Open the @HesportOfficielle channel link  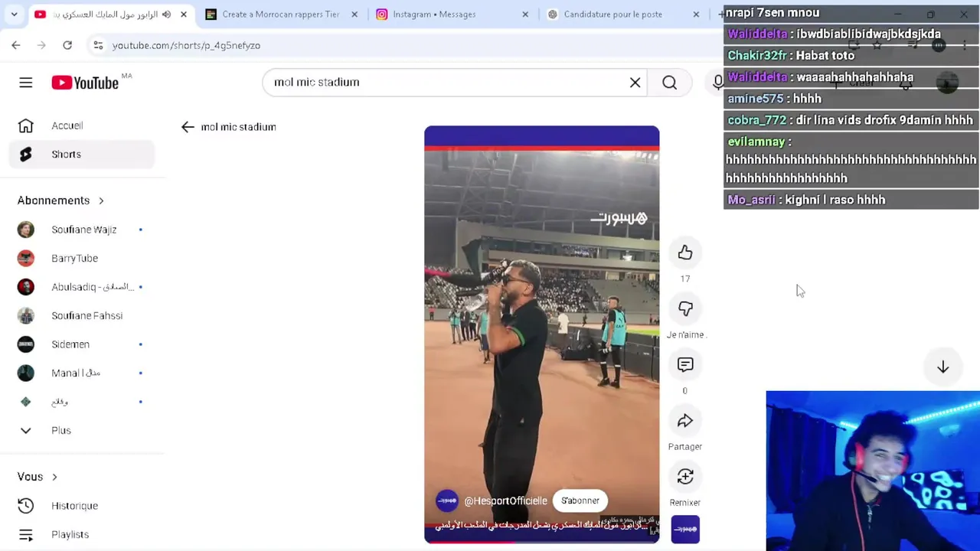point(505,500)
